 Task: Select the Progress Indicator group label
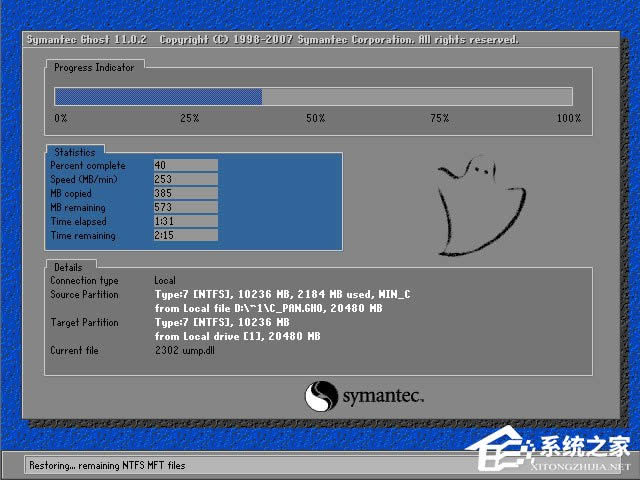point(94,67)
